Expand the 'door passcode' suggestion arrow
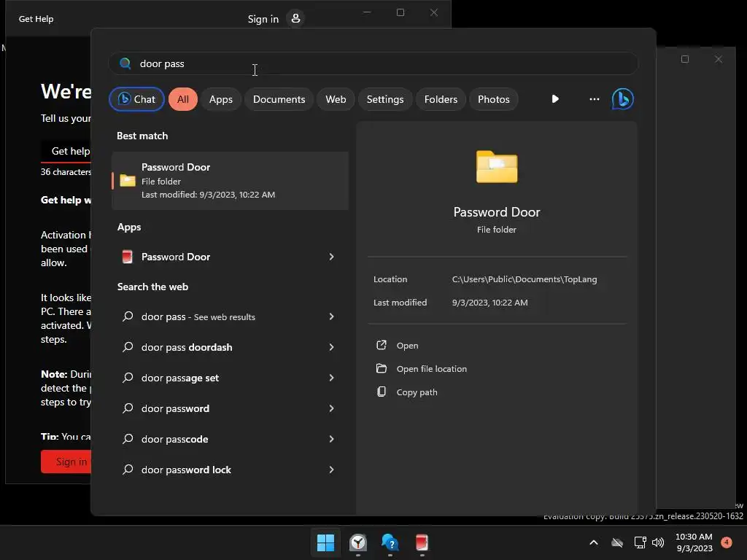The image size is (747, 560). pyautogui.click(x=331, y=438)
